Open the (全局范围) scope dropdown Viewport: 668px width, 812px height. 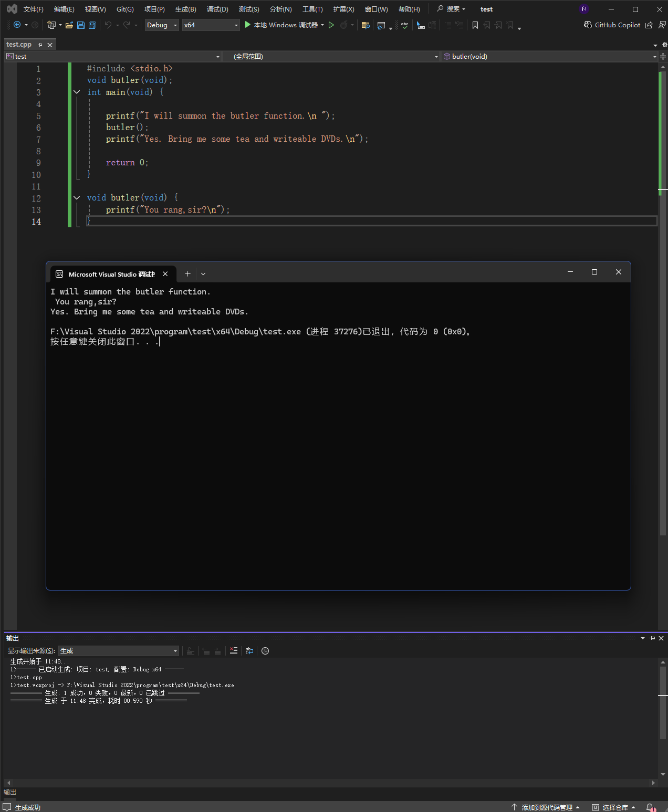point(332,56)
